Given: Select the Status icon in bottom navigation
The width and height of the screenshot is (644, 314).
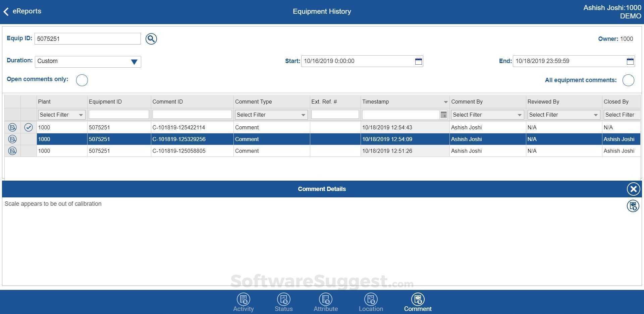Looking at the screenshot, I should tap(283, 299).
